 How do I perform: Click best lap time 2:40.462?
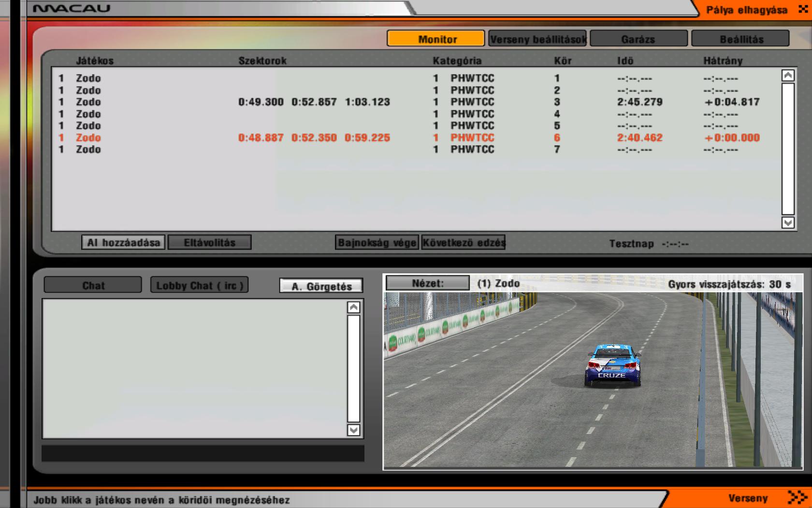coord(639,137)
